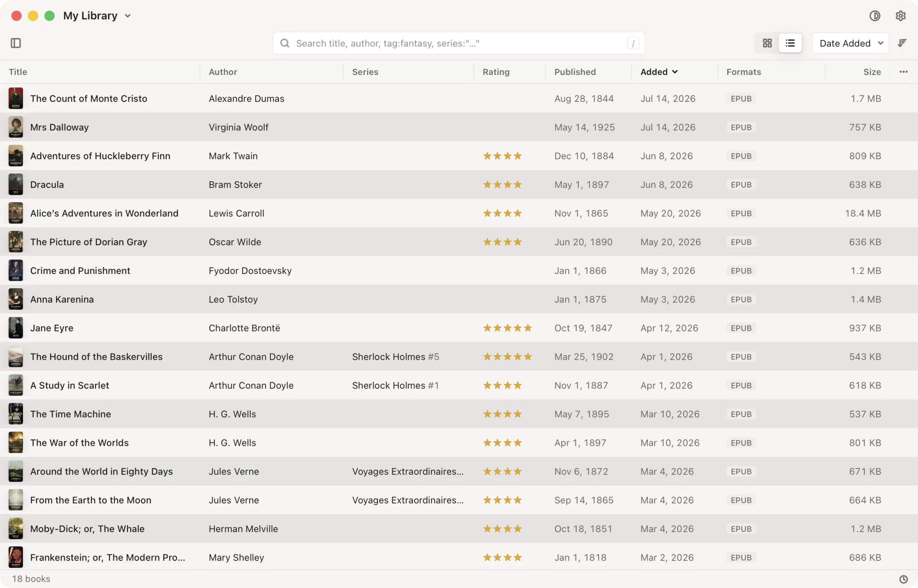Sort by Size column header

pyautogui.click(x=872, y=72)
